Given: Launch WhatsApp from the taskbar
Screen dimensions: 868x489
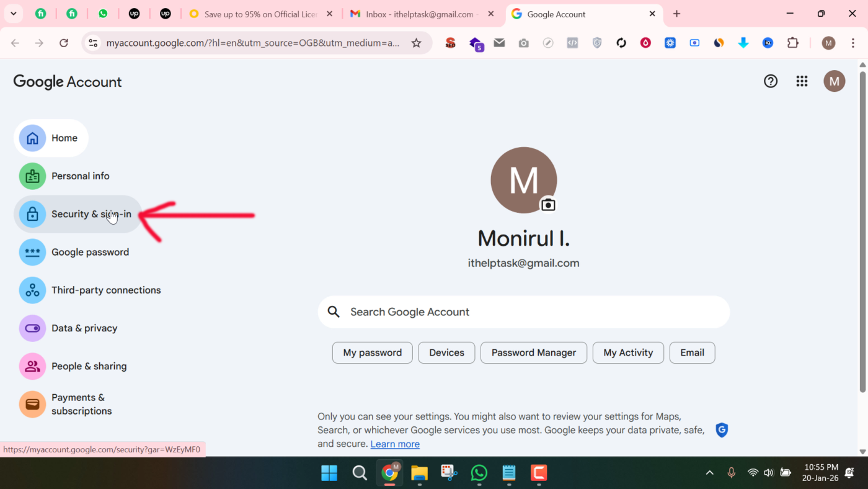Looking at the screenshot, I should pos(479,473).
